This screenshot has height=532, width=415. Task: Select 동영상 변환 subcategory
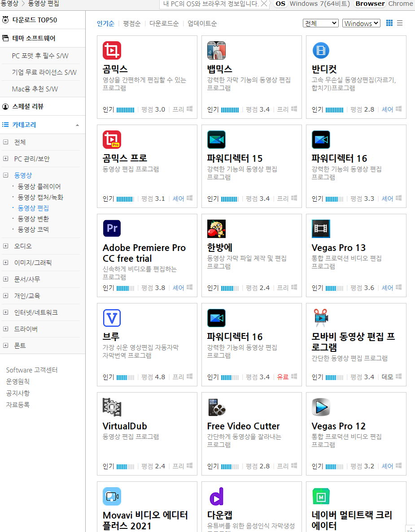[x=33, y=219]
